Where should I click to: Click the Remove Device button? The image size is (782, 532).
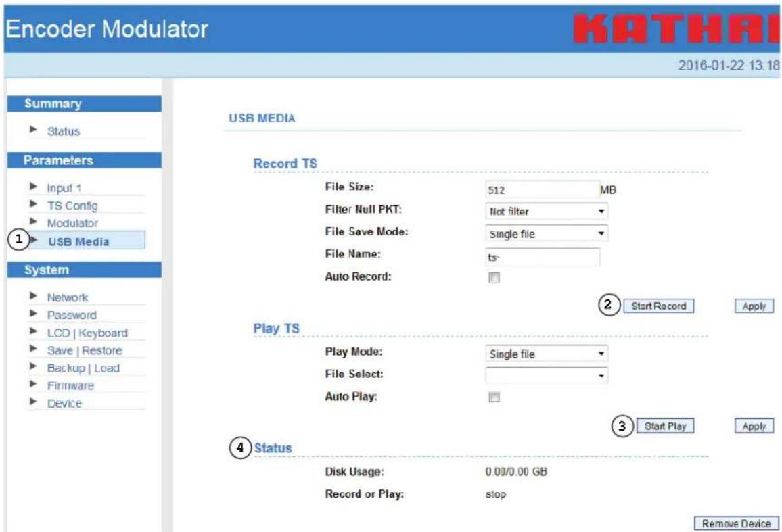tap(736, 523)
